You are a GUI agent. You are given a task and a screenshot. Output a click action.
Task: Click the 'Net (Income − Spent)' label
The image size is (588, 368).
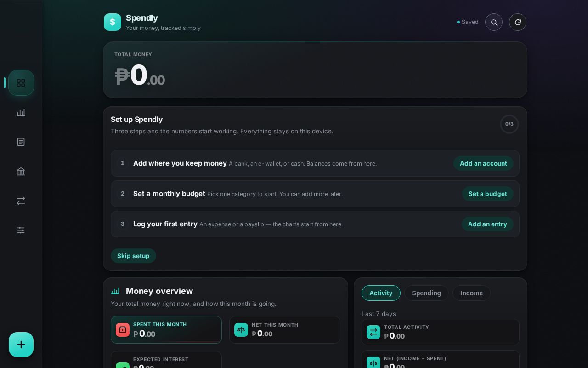415,358
